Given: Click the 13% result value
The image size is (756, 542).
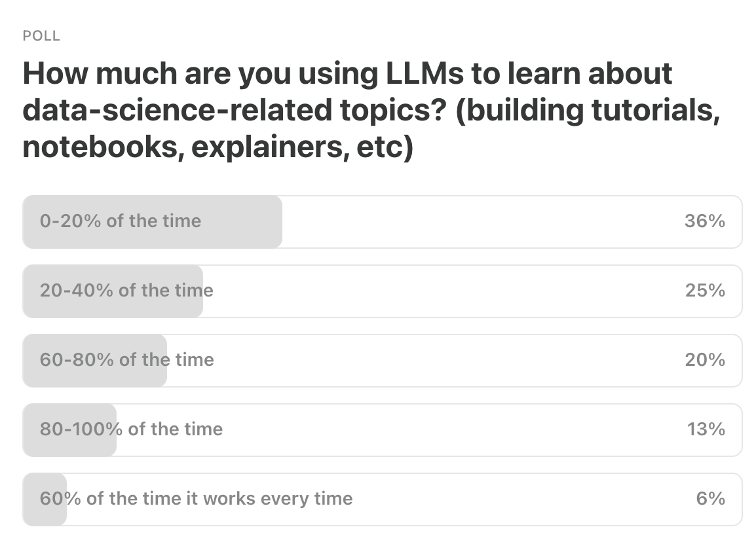Looking at the screenshot, I should 704,429.
